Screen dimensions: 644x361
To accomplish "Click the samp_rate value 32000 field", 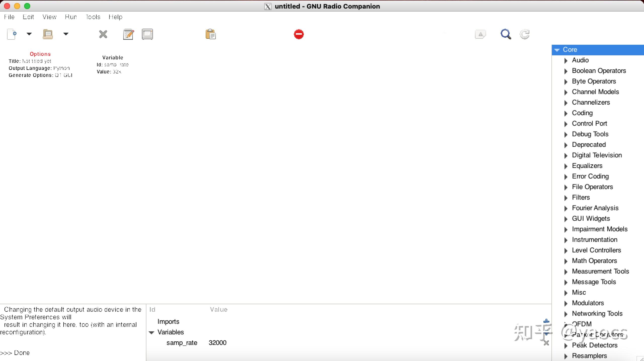I will tap(218, 343).
